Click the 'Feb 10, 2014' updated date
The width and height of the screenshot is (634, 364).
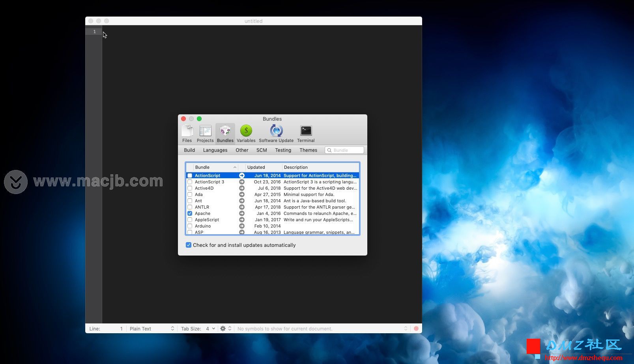267,226
